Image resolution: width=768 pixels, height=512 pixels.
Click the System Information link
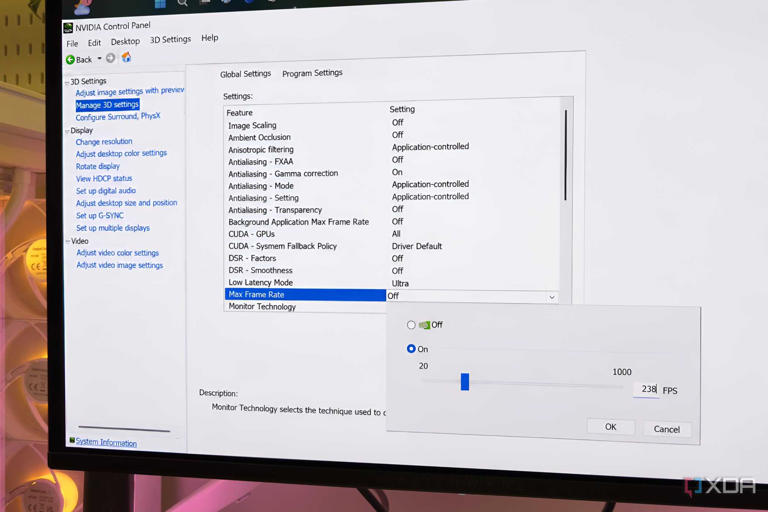pos(106,442)
